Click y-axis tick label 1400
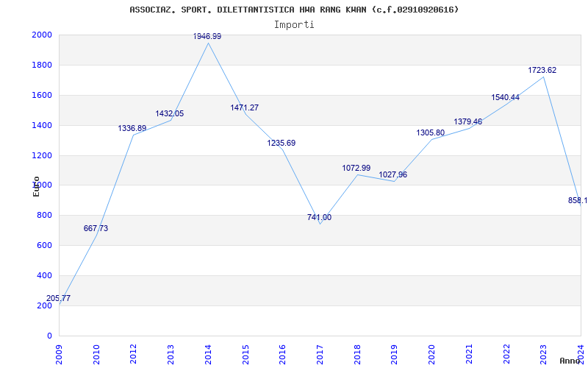 pos(42,125)
